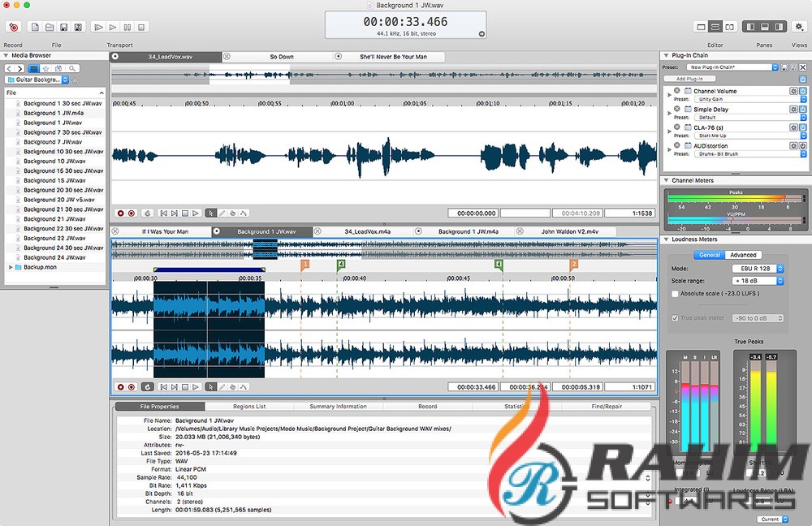Image resolution: width=812 pixels, height=526 pixels.
Task: Open the Views gear menu
Action: point(798,27)
